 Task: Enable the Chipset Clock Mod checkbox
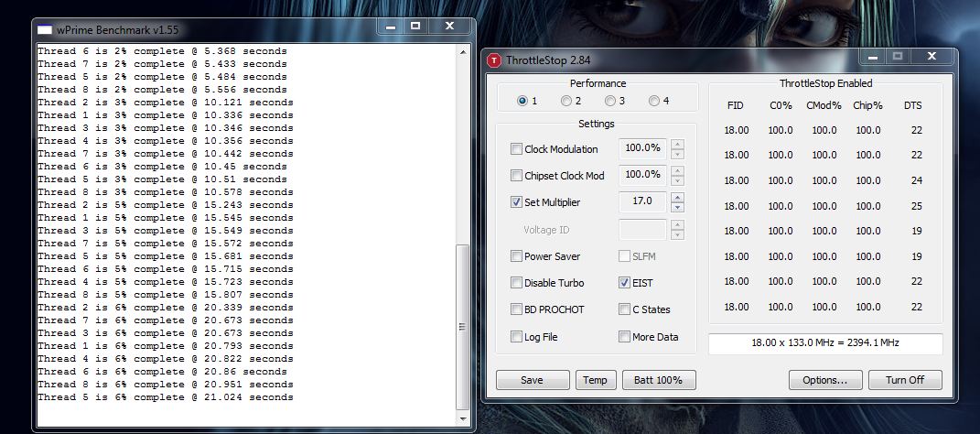[x=516, y=176]
